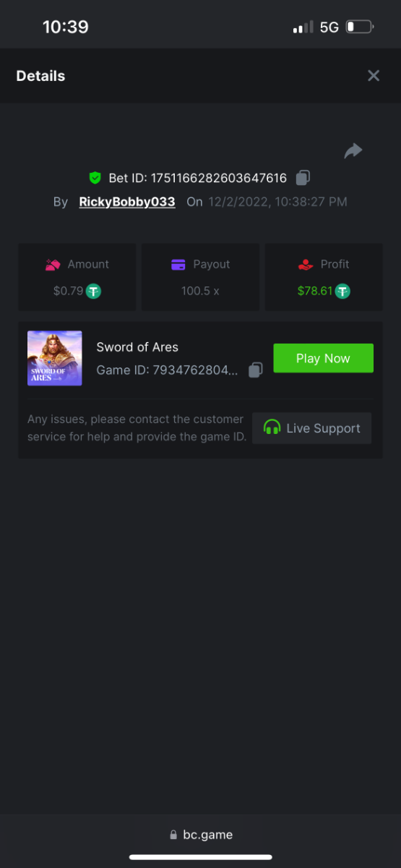Viewport: 401px width, 868px height.
Task: Tap the Sword of Ares game title
Action: tap(137, 347)
